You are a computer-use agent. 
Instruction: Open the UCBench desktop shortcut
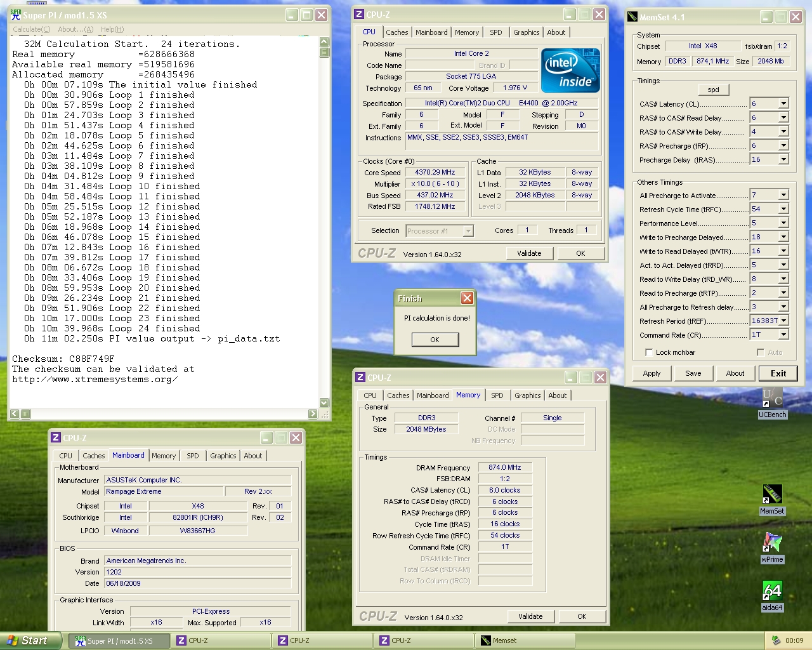[772, 402]
